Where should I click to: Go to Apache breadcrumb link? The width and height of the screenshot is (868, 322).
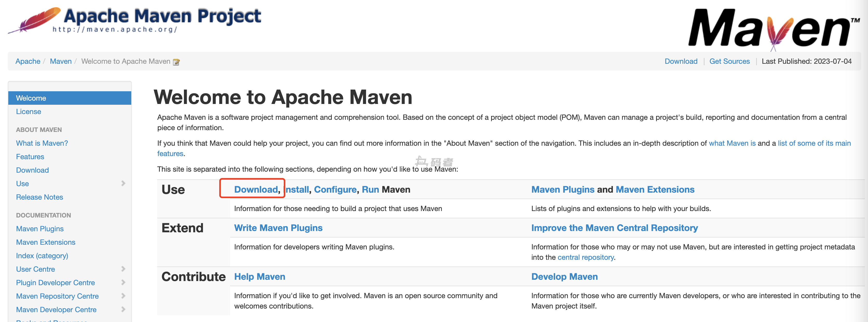pos(28,61)
